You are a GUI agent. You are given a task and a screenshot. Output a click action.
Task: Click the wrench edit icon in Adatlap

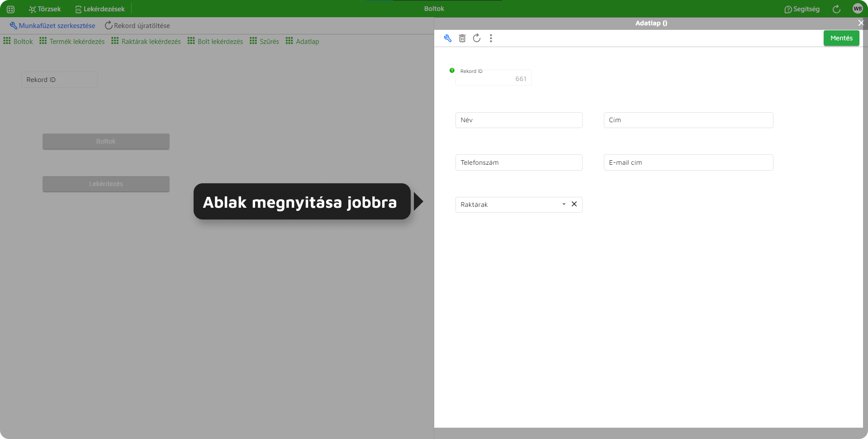[x=448, y=38]
